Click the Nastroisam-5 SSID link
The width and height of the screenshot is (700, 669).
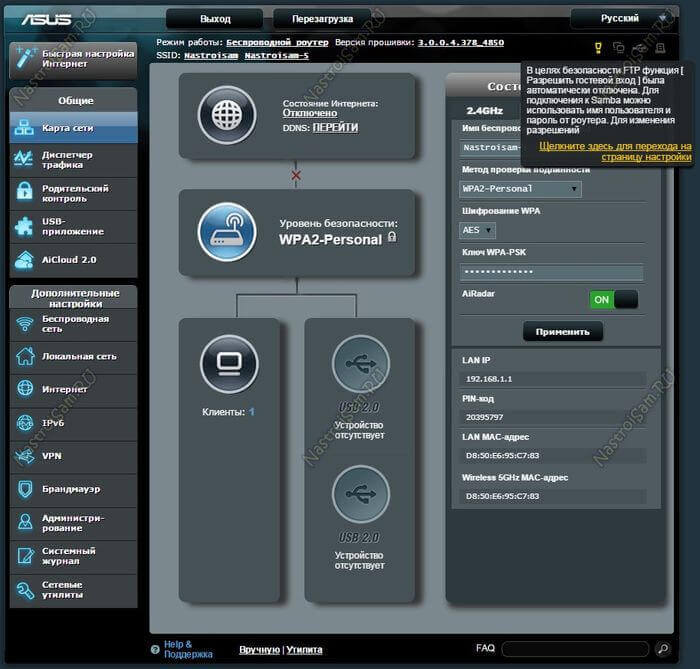[x=276, y=55]
